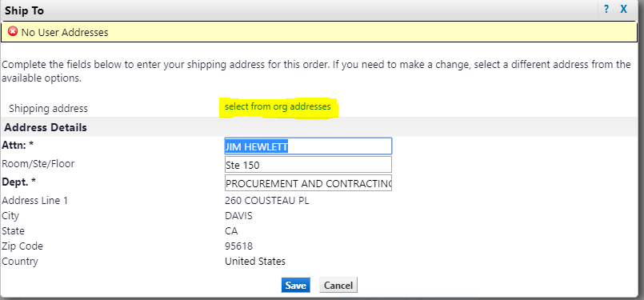Click the DAVIS city value
Image resolution: width=644 pixels, height=300 pixels.
click(x=238, y=216)
